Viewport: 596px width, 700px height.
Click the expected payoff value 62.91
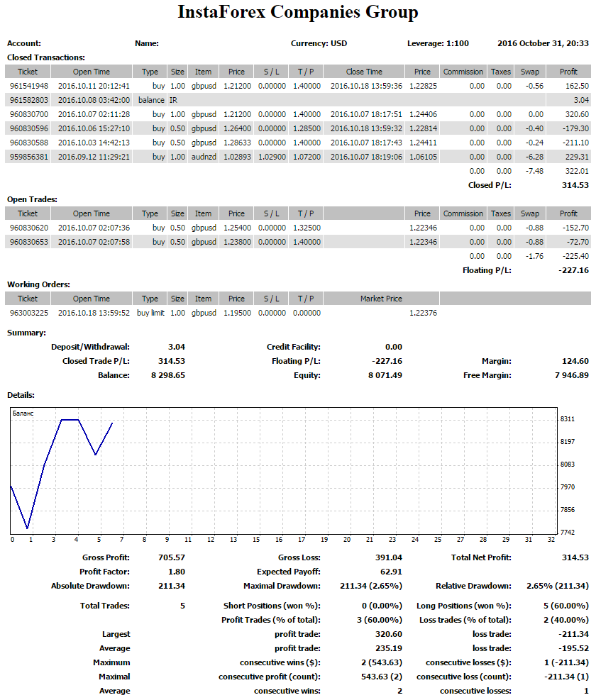click(392, 572)
